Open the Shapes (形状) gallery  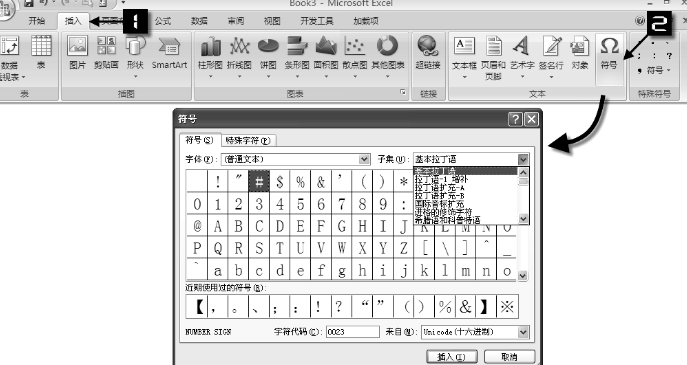click(x=135, y=57)
